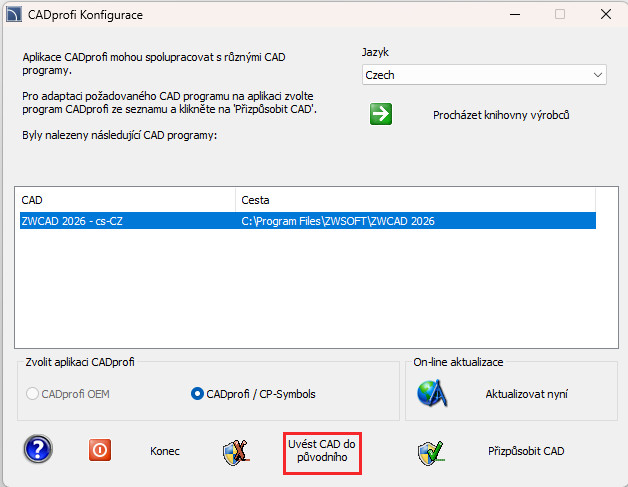Image resolution: width=628 pixels, height=487 pixels.
Task: Click the Cesta column header
Action: [415, 200]
